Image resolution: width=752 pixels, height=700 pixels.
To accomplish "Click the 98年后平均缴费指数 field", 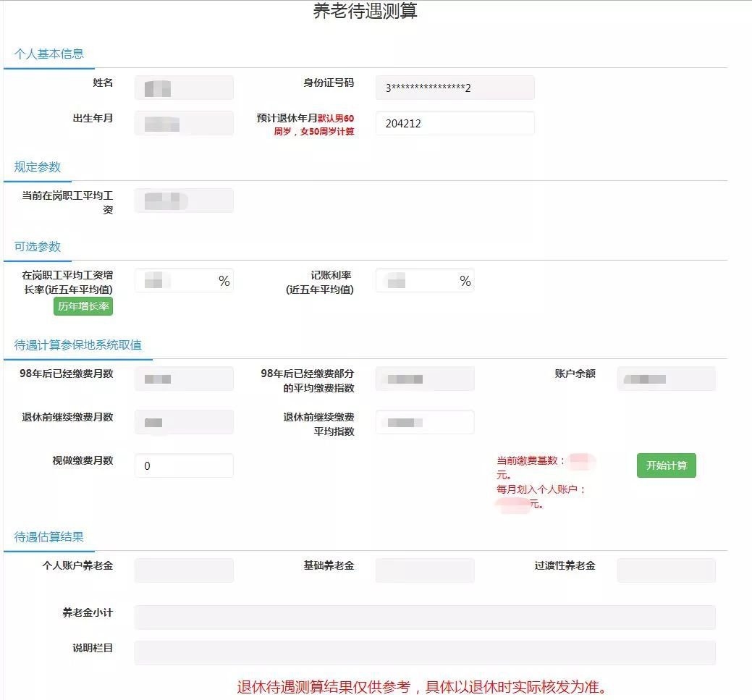I will [426, 379].
